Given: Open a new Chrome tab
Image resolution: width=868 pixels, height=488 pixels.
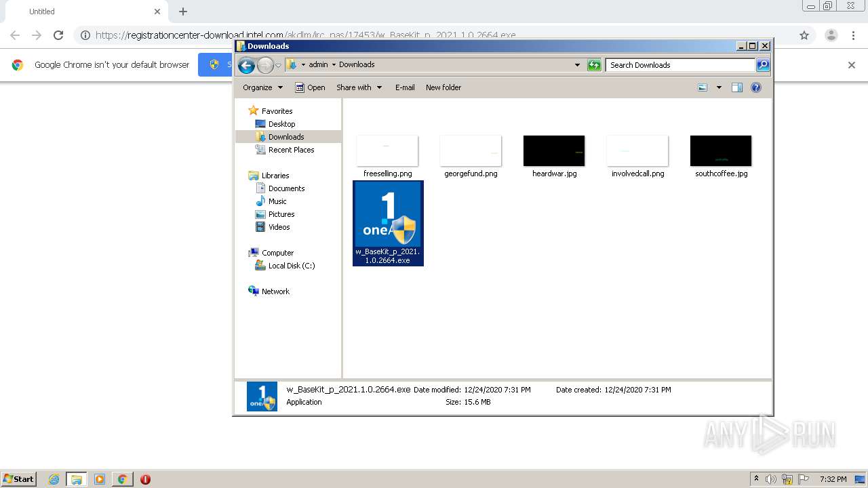Looking at the screenshot, I should pos(183,12).
